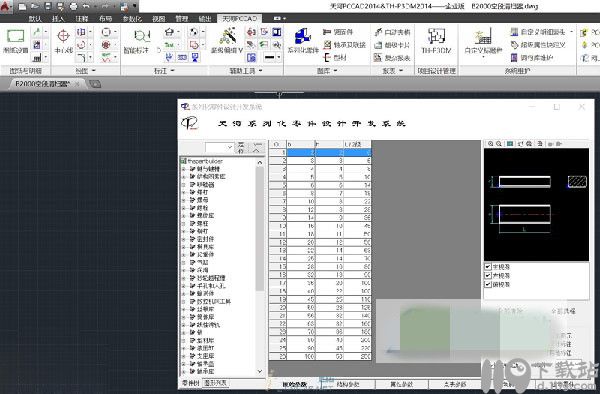Toggle the 主视图 front view checkbox

click(488, 267)
